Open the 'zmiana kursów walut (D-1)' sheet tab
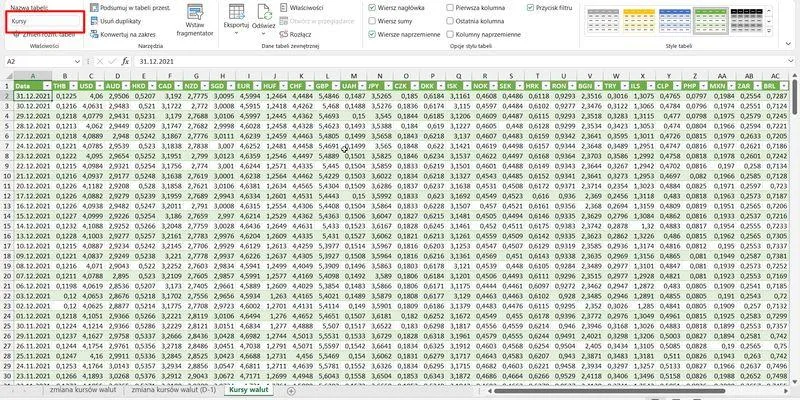Image resolution: width=800 pixels, height=400 pixels. coord(172,390)
